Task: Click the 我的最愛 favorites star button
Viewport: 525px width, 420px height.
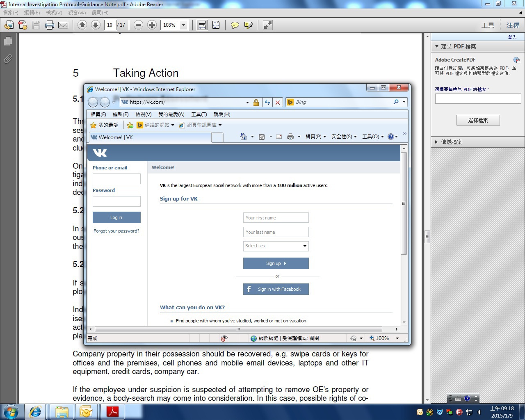Action: click(x=104, y=125)
